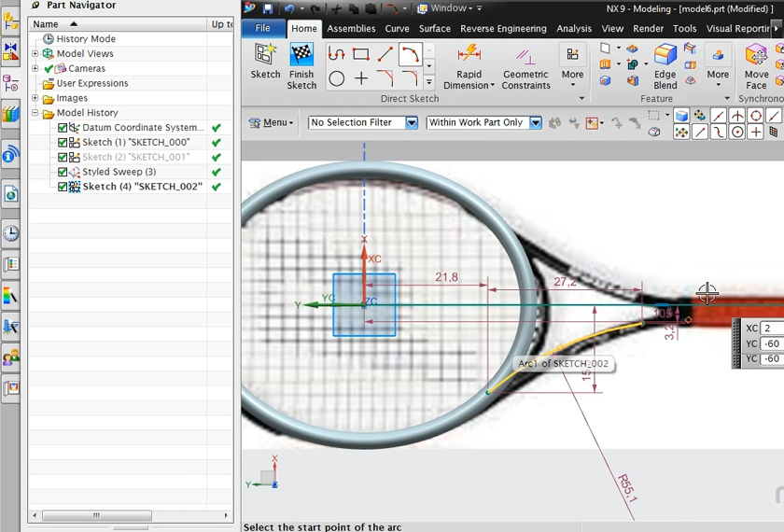Image resolution: width=784 pixels, height=532 pixels.
Task: Select the Circle sketch tool
Action: click(x=337, y=79)
